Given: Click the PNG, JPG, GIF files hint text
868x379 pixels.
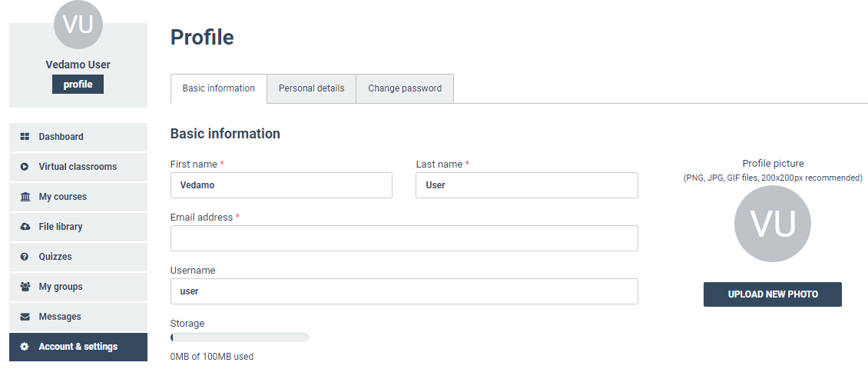Looking at the screenshot, I should (773, 178).
